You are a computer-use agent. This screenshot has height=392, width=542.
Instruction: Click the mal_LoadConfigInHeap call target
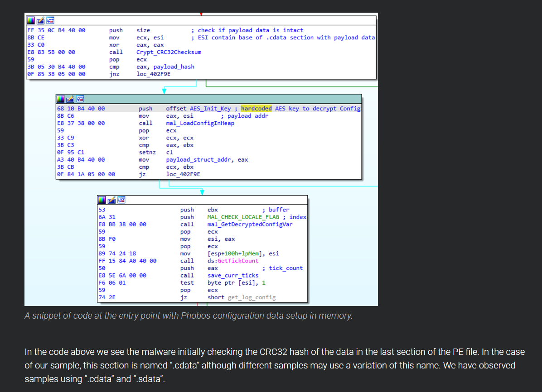(200, 123)
